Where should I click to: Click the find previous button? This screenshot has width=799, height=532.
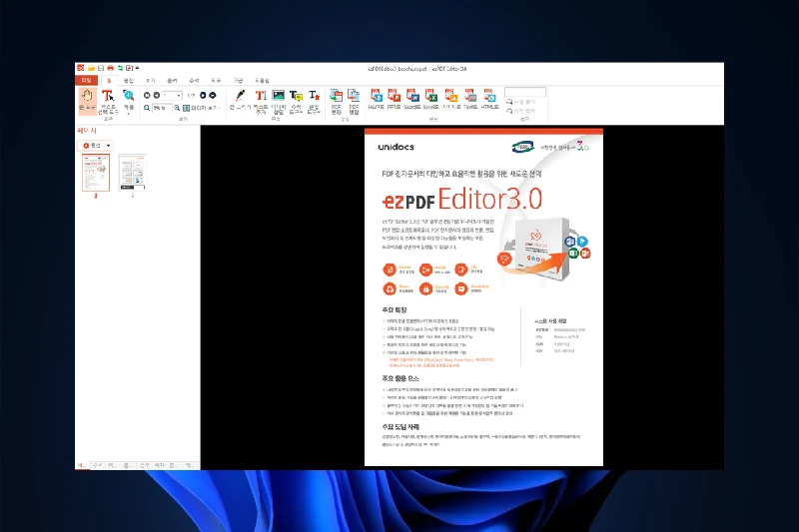tap(520, 111)
